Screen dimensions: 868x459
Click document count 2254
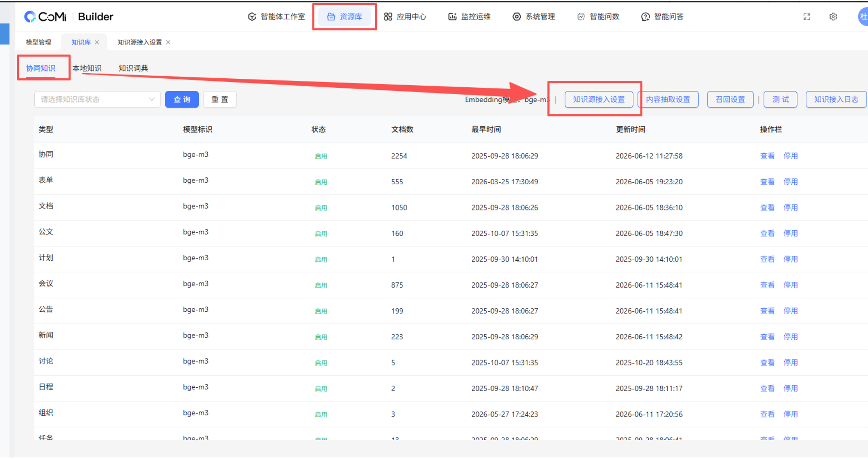point(399,156)
